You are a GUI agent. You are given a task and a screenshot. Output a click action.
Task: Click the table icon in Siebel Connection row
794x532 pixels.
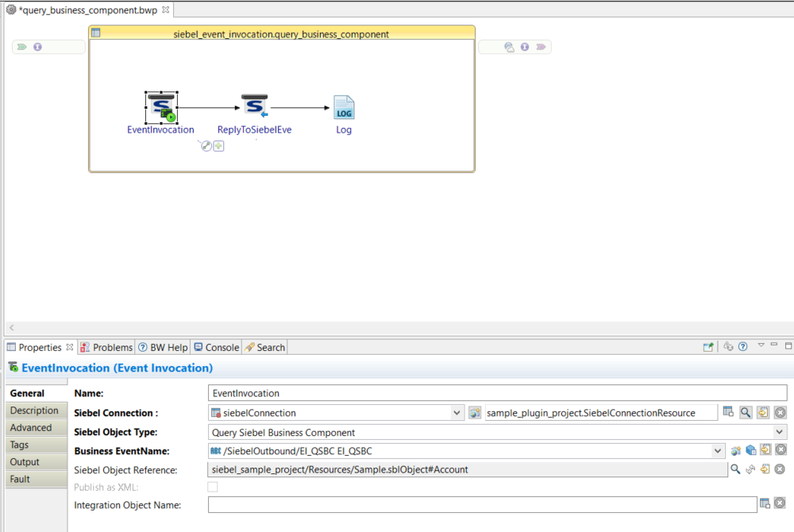coord(728,411)
